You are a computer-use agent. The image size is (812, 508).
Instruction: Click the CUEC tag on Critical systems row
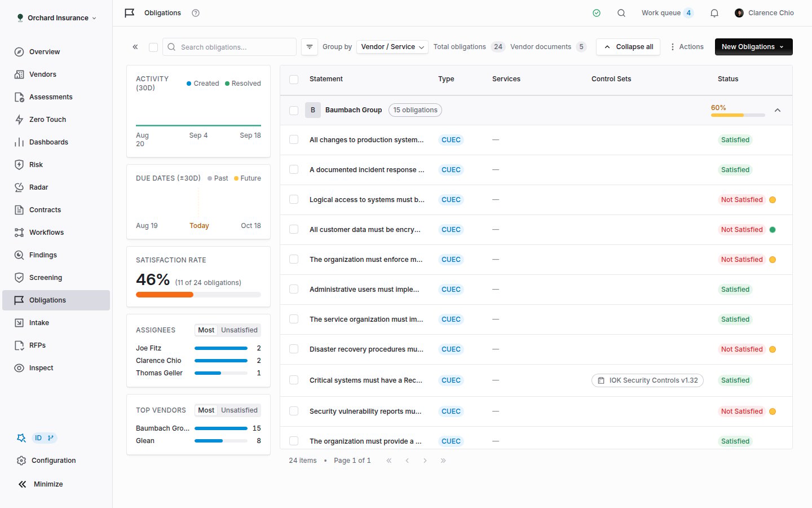pyautogui.click(x=451, y=380)
